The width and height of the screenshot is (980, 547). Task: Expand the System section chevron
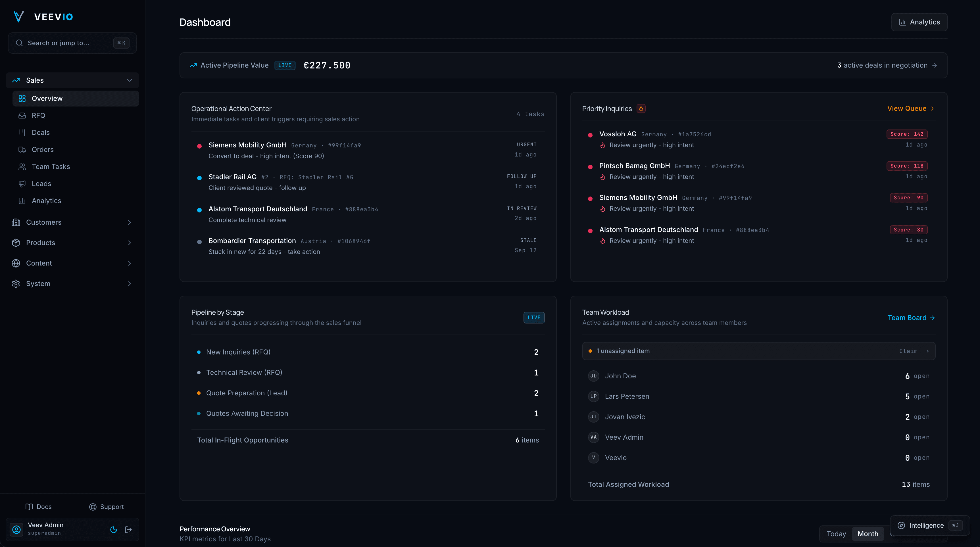tap(129, 284)
